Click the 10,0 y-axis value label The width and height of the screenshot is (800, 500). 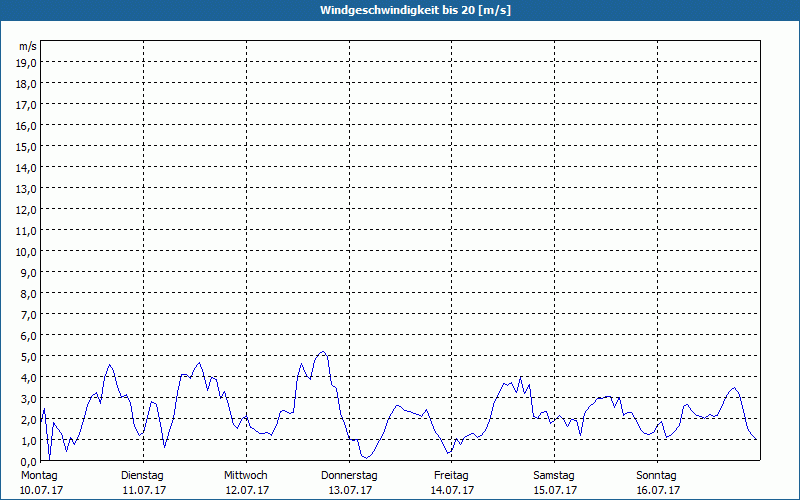coord(27,251)
